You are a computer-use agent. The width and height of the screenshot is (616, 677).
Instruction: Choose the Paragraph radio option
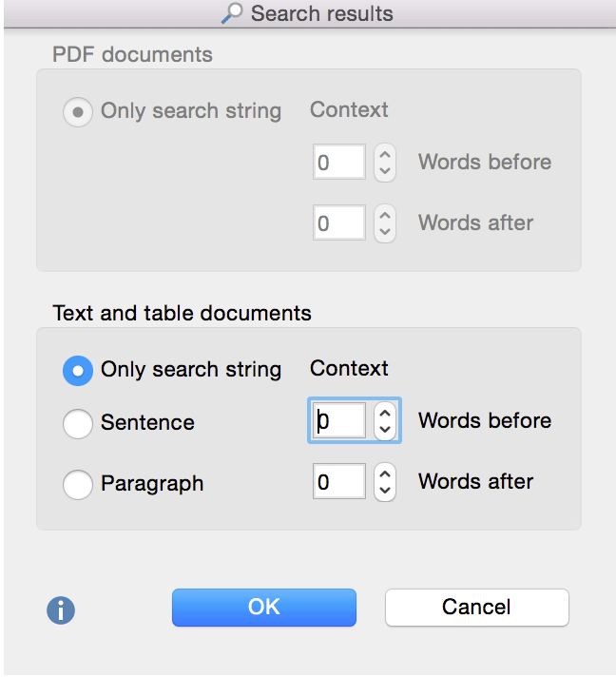point(78,484)
